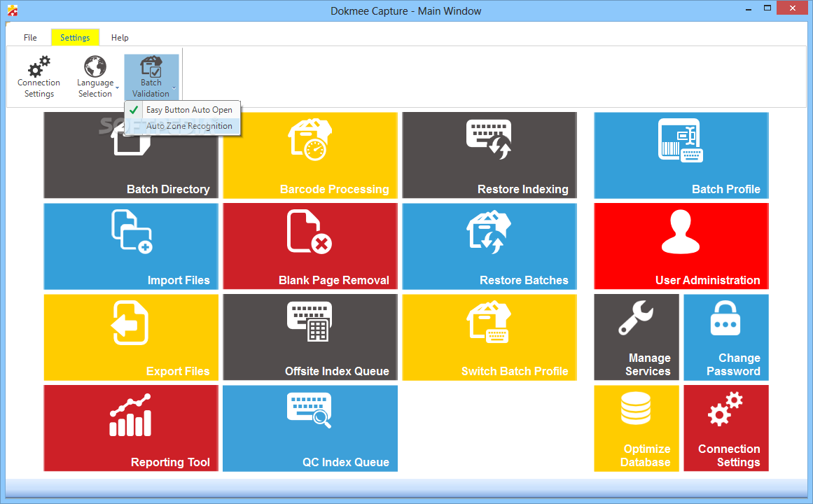Open the red Connection Settings tile
Image resolution: width=813 pixels, height=504 pixels.
[x=726, y=428]
